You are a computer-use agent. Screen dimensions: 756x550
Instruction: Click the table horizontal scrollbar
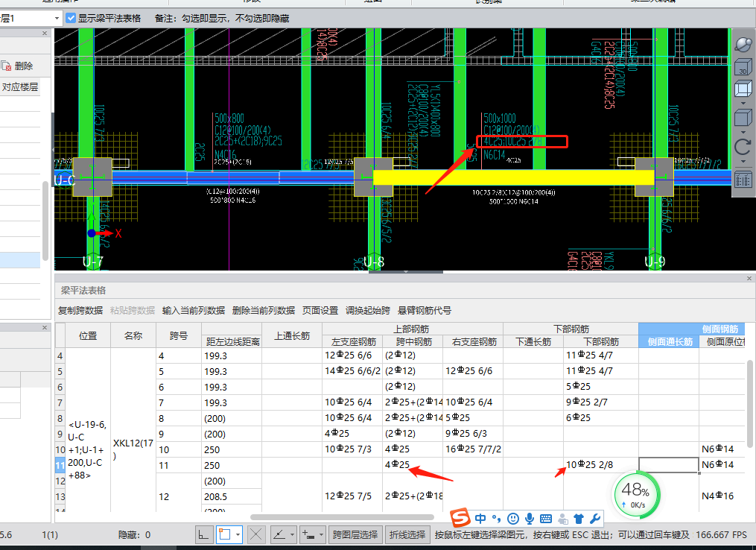(x=343, y=517)
